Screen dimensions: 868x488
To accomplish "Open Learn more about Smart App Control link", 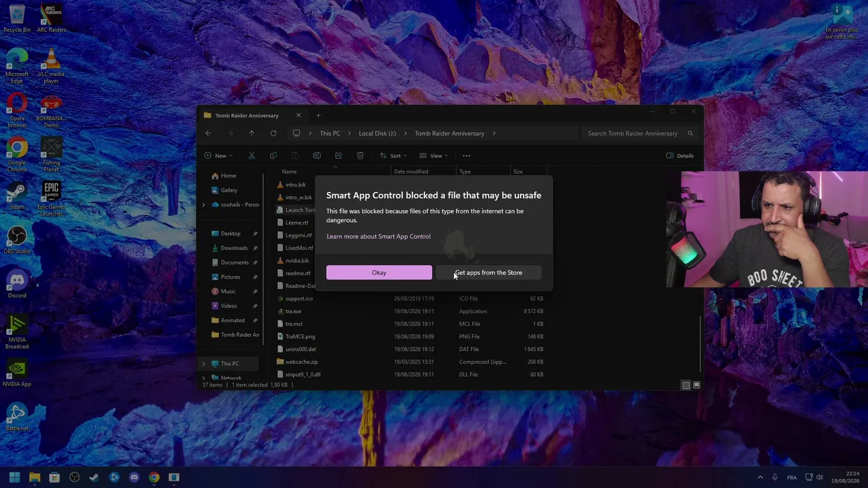I will pos(378,237).
